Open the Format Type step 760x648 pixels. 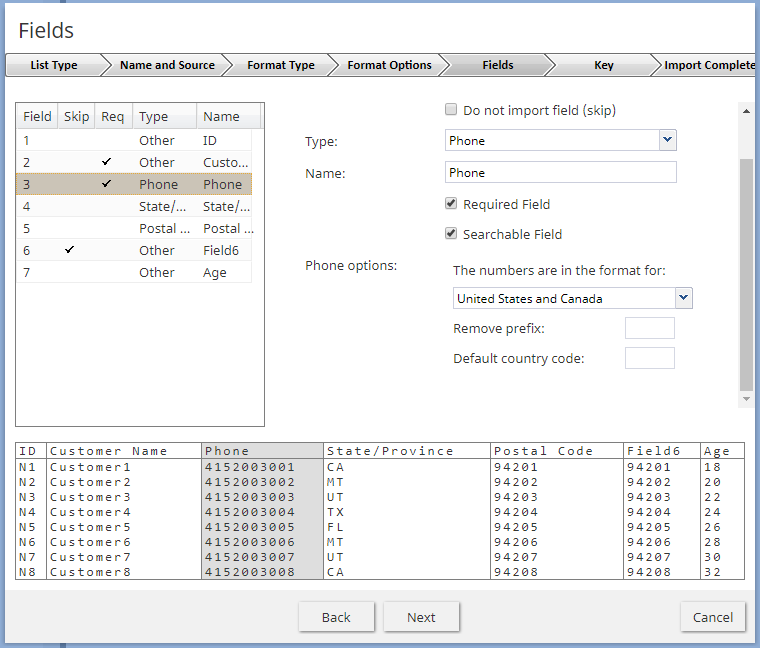[281, 65]
